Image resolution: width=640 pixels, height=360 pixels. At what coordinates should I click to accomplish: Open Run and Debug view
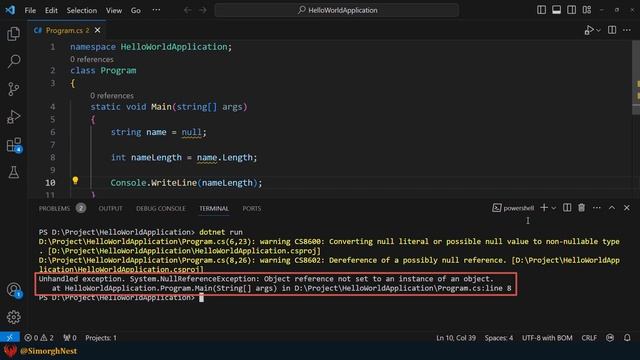coord(13,117)
